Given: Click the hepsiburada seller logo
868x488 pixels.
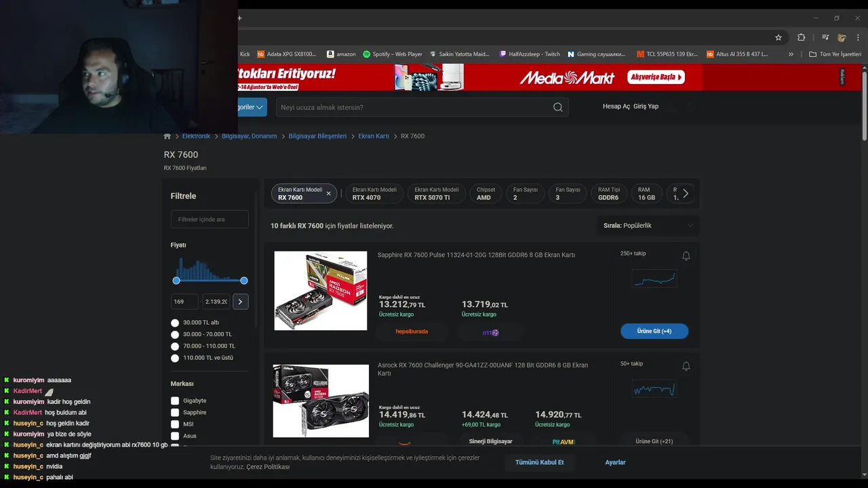Looking at the screenshot, I should pyautogui.click(x=412, y=331).
